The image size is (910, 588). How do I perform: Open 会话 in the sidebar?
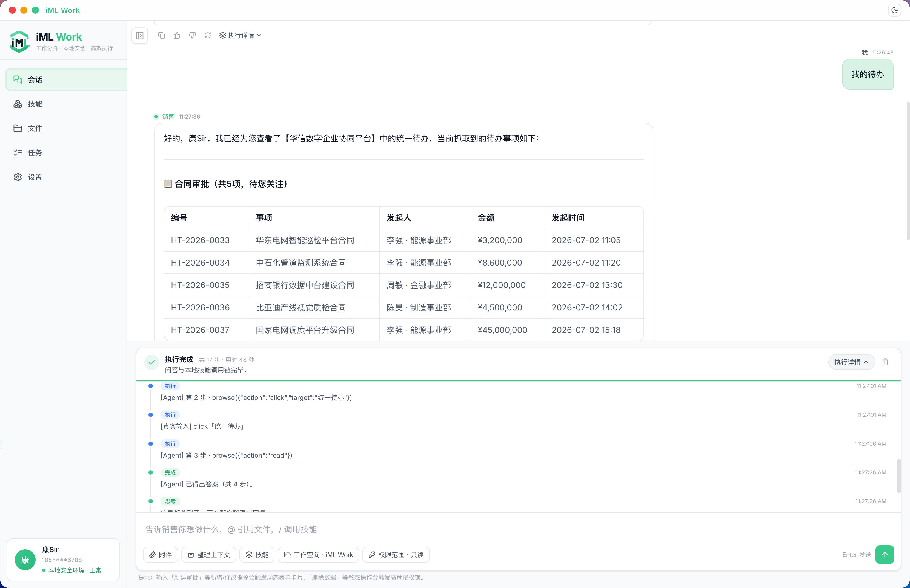click(66, 79)
